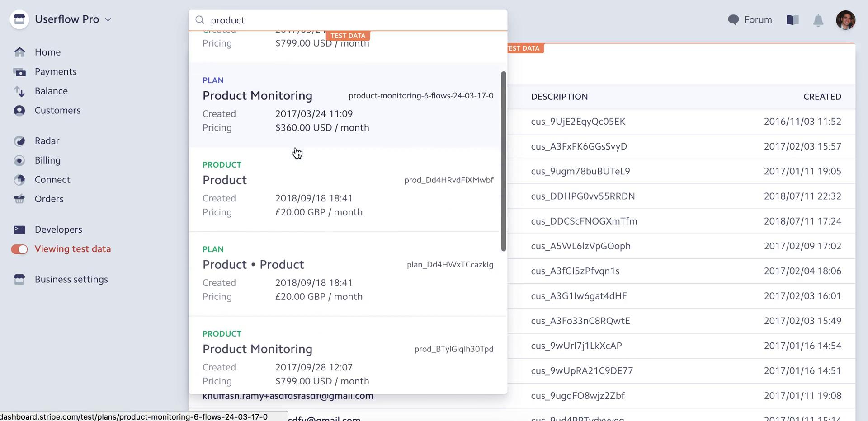Click the Payments wallet icon
Viewport: 868px width, 421px height.
click(x=19, y=72)
